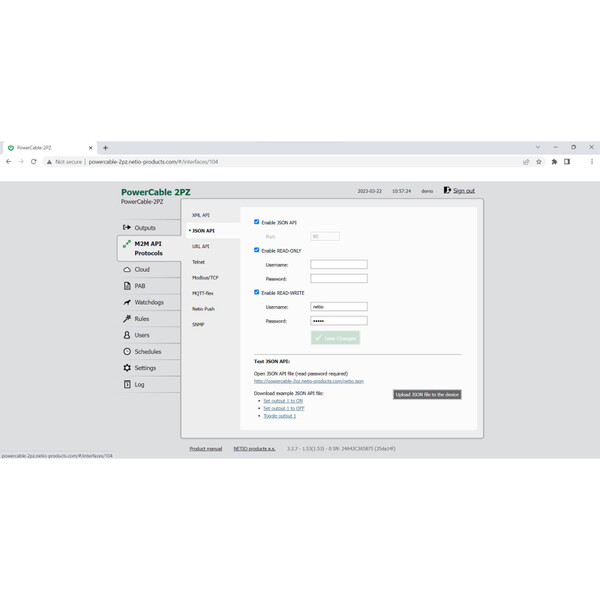Disable the Enable JSON API checkbox
600x600 pixels.
257,222
